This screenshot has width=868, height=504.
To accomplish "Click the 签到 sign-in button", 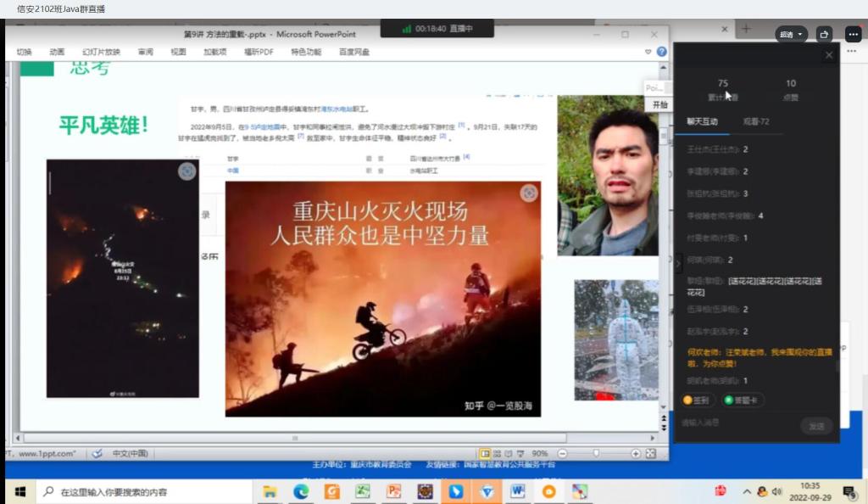I will tap(696, 400).
